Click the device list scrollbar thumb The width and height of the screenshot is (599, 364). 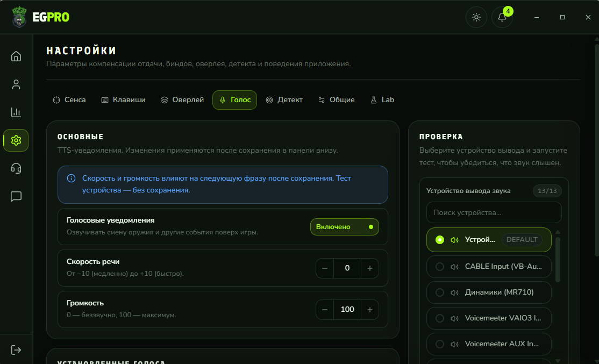[558, 260]
